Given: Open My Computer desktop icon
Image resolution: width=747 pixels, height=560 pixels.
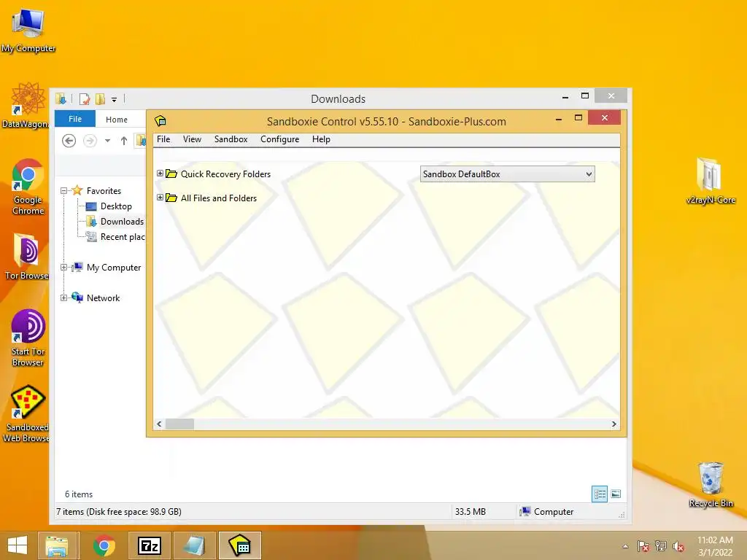Looking at the screenshot, I should [x=28, y=31].
